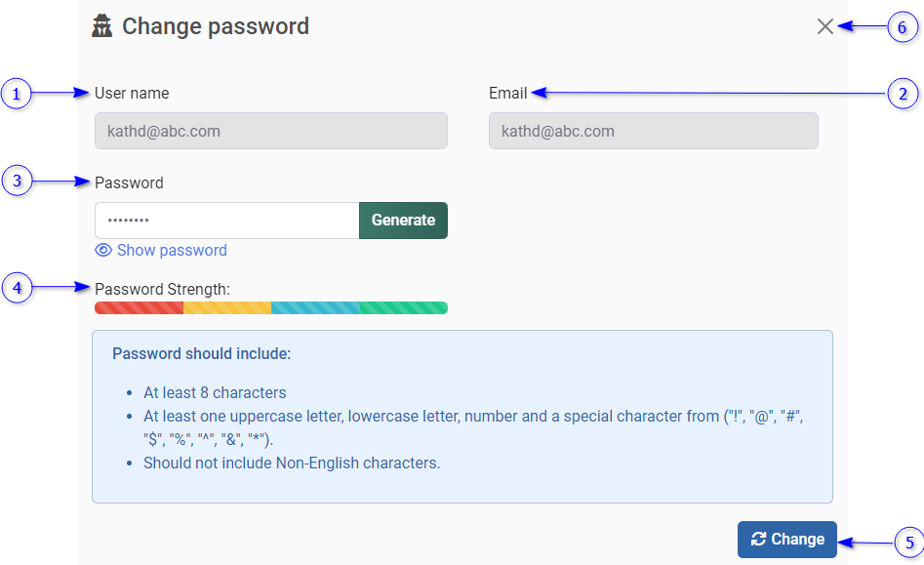This screenshot has width=924, height=565.
Task: Click the eye icon to reveal password
Action: (103, 251)
